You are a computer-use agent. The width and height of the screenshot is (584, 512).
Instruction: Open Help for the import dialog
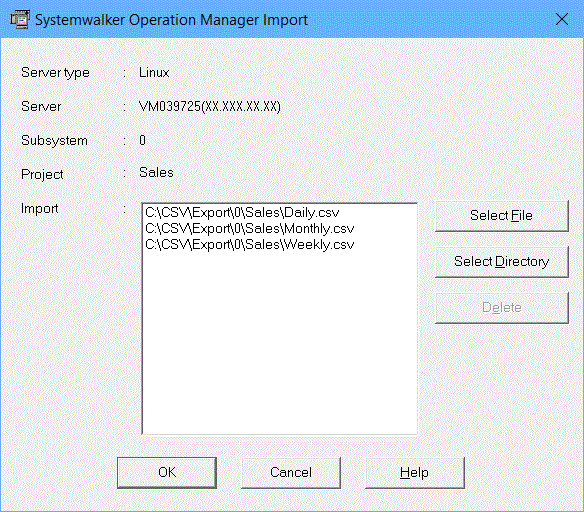point(415,473)
